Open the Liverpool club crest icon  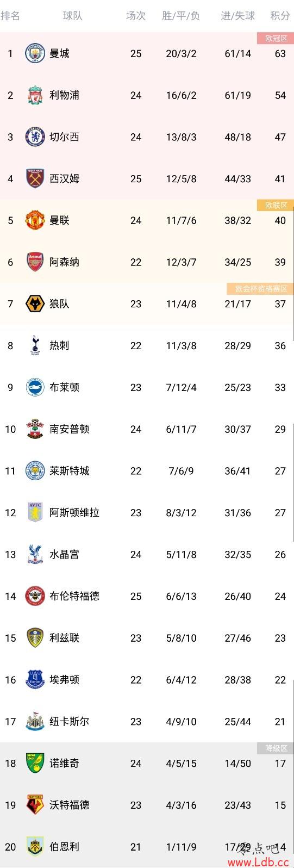point(35,95)
